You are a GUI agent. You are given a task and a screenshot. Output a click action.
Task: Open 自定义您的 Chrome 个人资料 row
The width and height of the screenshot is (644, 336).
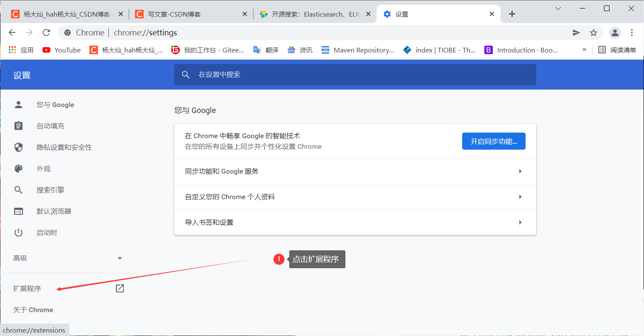tap(355, 197)
